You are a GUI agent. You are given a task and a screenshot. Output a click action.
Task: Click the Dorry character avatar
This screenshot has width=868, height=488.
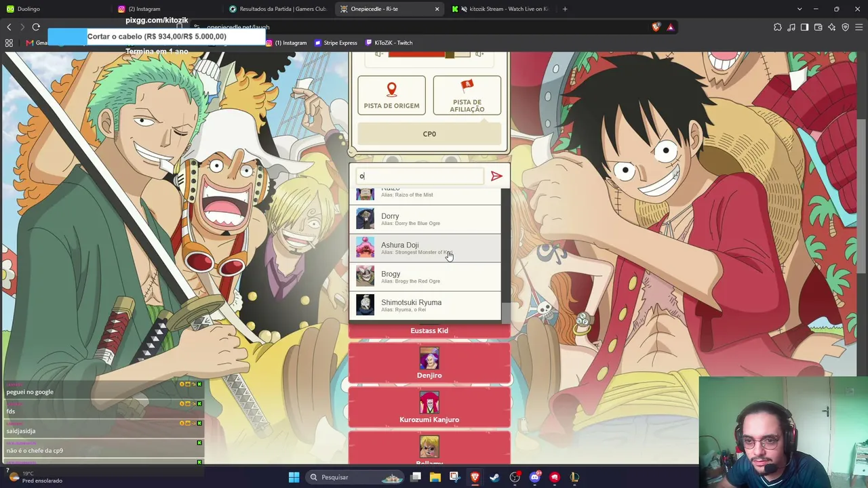366,219
